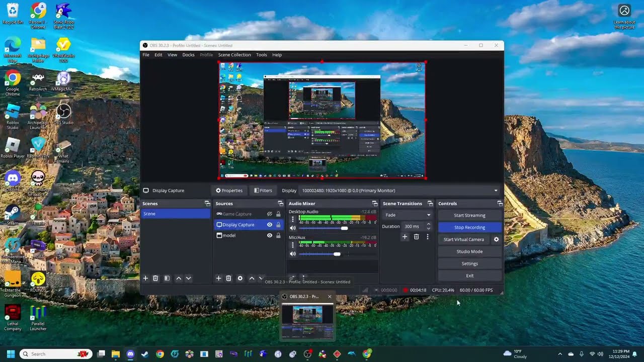This screenshot has height=362, width=644.
Task: Open Mic/Aux three-dot options
Action: pos(293,245)
